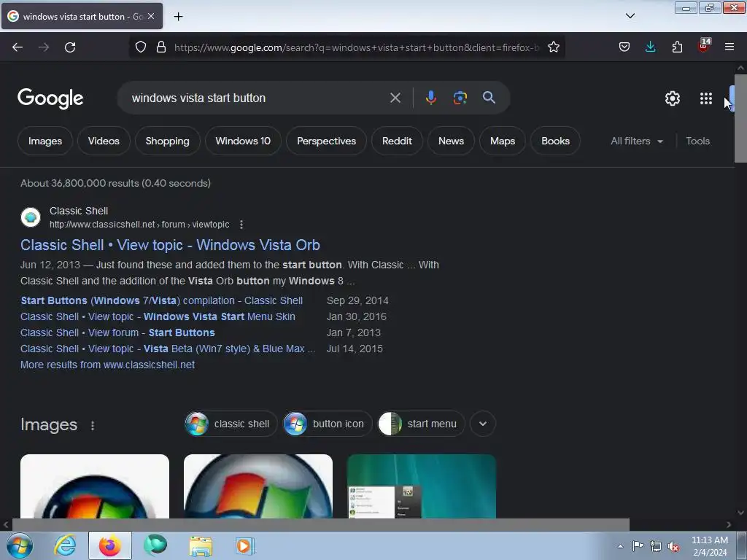
Task: Launch Windows Media Player from the taskbar
Action: pos(245,545)
